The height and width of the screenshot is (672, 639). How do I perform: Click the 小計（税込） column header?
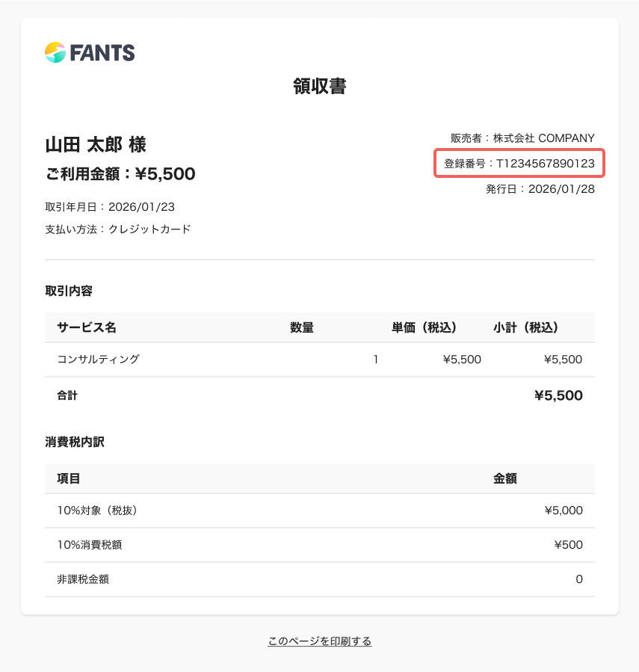(x=525, y=328)
